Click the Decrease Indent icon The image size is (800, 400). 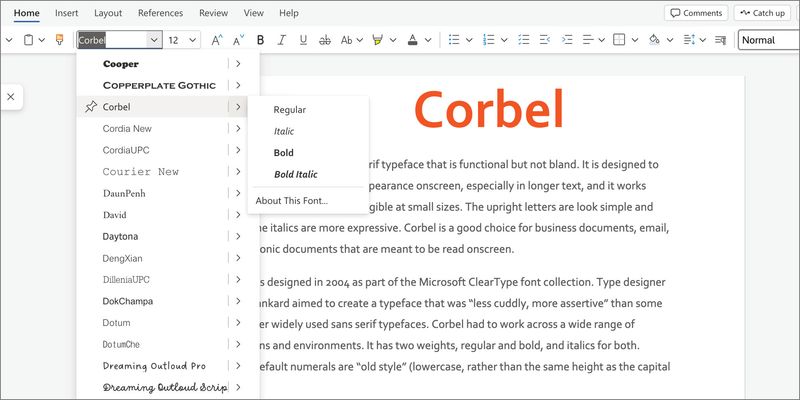click(x=545, y=40)
